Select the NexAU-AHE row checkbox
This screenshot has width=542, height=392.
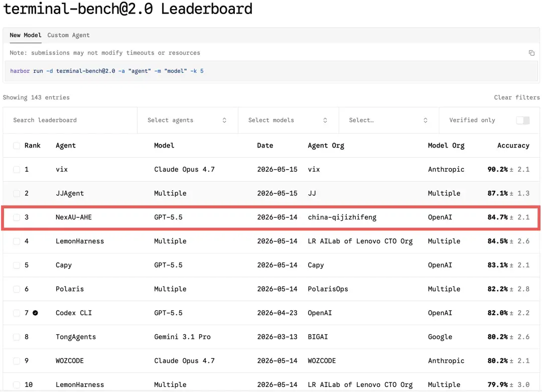16,217
